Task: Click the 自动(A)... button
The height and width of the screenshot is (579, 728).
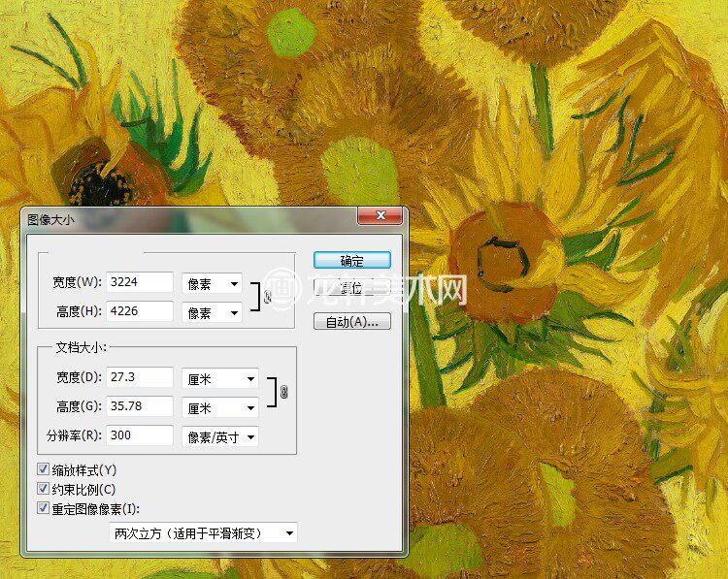Action: tap(352, 321)
